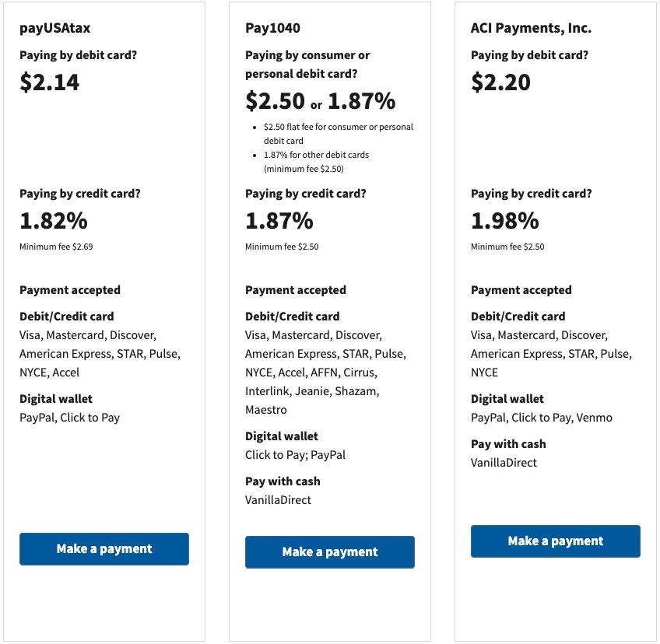Click Make a payment for ACI Payments, Inc.
The width and height of the screenshot is (660, 644).
point(554,541)
